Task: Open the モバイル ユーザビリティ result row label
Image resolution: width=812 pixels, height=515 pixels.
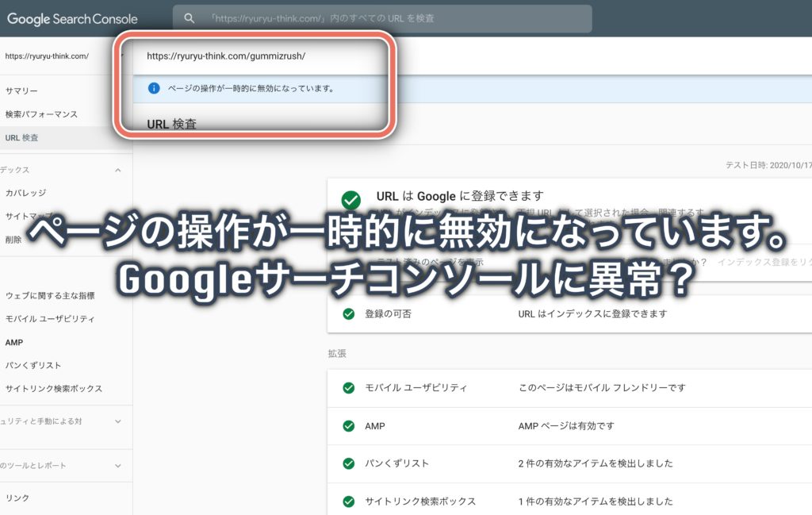Action: click(x=416, y=388)
